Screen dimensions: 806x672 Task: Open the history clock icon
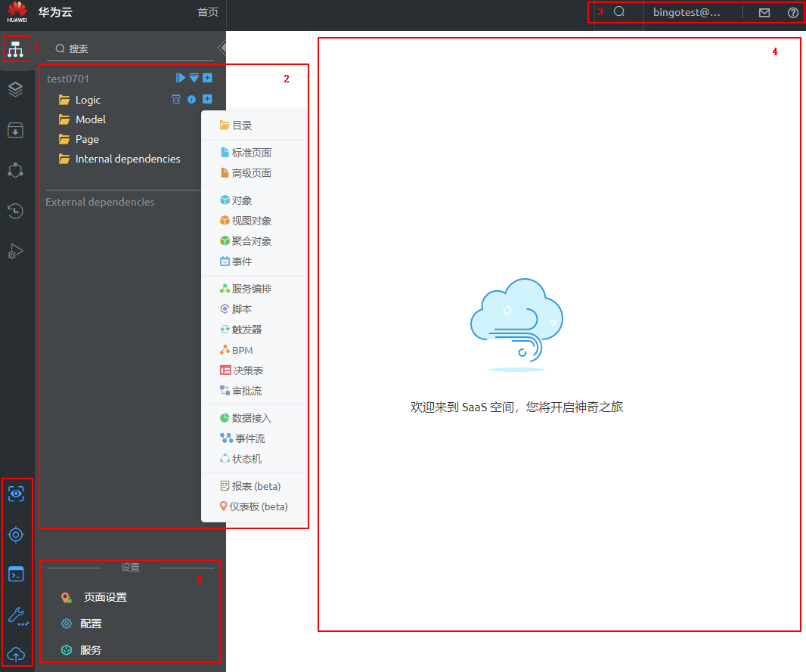(15, 211)
